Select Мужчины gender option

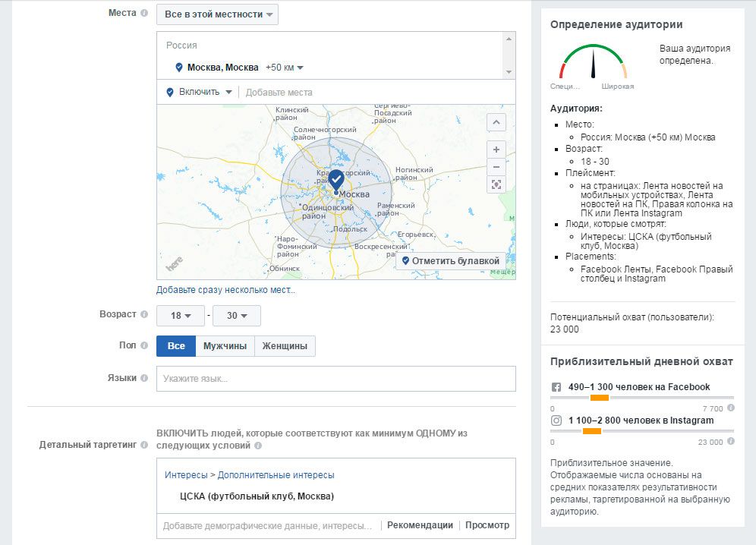225,346
